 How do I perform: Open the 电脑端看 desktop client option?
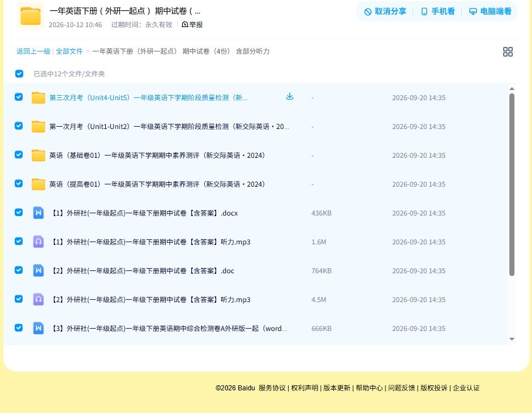(x=490, y=11)
